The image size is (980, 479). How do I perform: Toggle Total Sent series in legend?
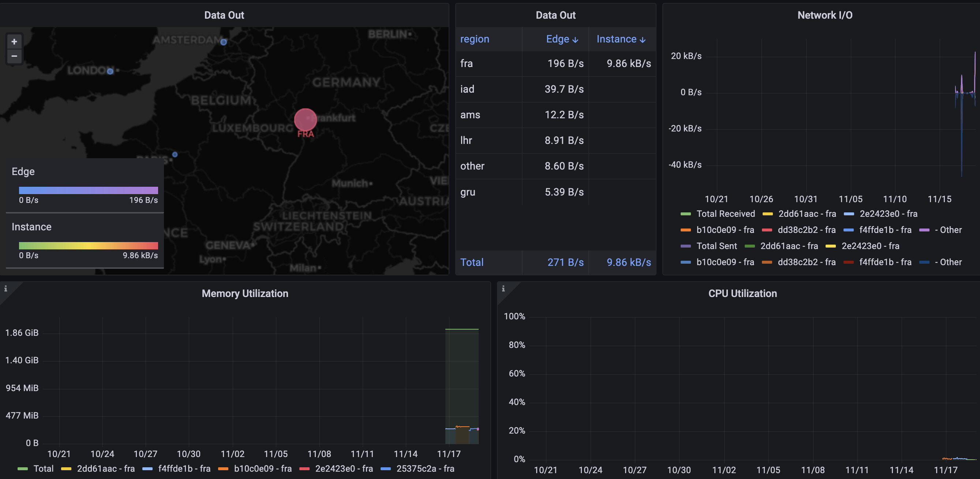click(717, 246)
